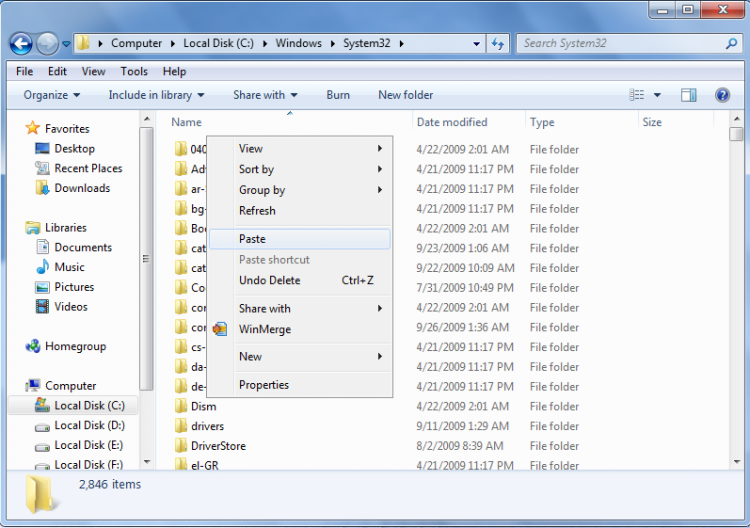Sort by Date modified column header
Viewport: 750px width, 528px height.
point(452,122)
